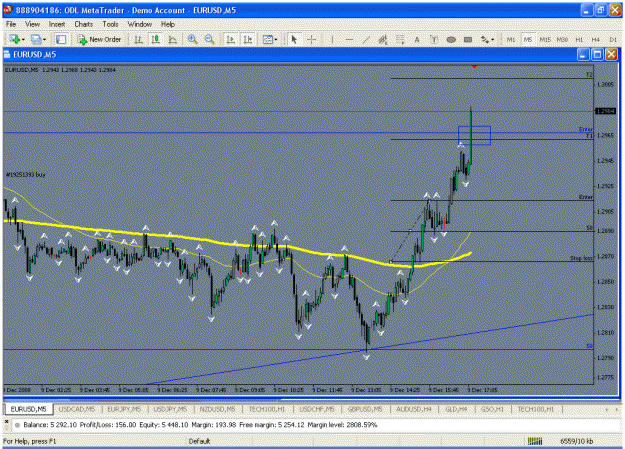Click the connection status bars icon
Image resolution: width=625 pixels, height=449 pixels.
pos(535,441)
